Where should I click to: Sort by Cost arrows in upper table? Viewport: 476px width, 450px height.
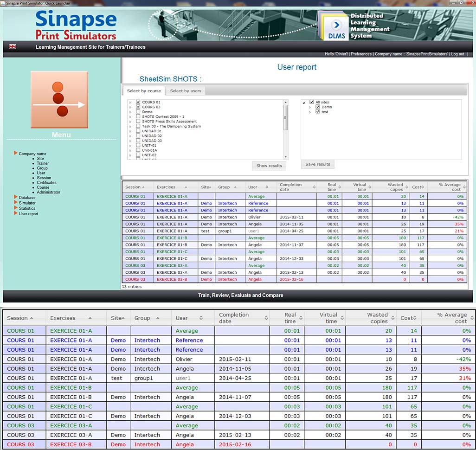point(423,187)
